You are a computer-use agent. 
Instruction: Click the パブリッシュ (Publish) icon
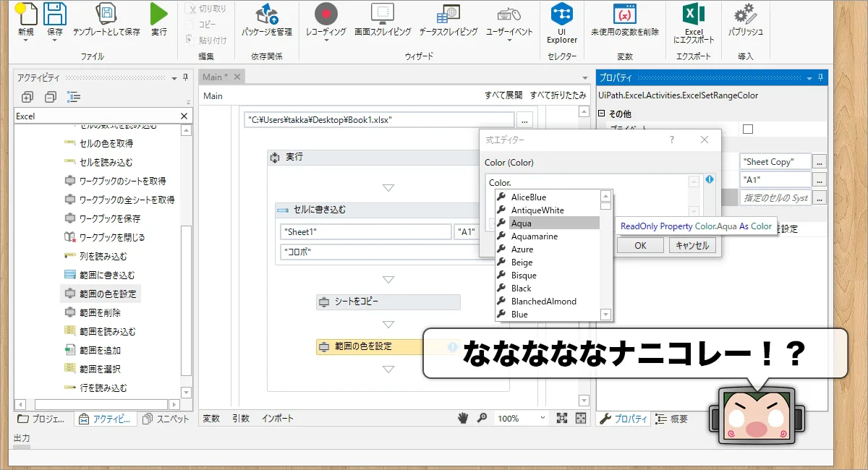[x=746, y=14]
